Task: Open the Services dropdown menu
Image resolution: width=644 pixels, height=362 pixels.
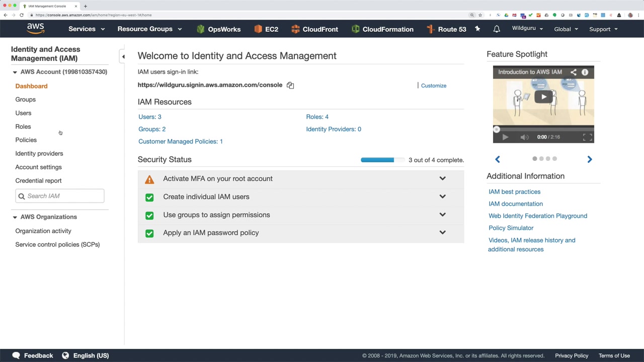Action: click(x=87, y=29)
